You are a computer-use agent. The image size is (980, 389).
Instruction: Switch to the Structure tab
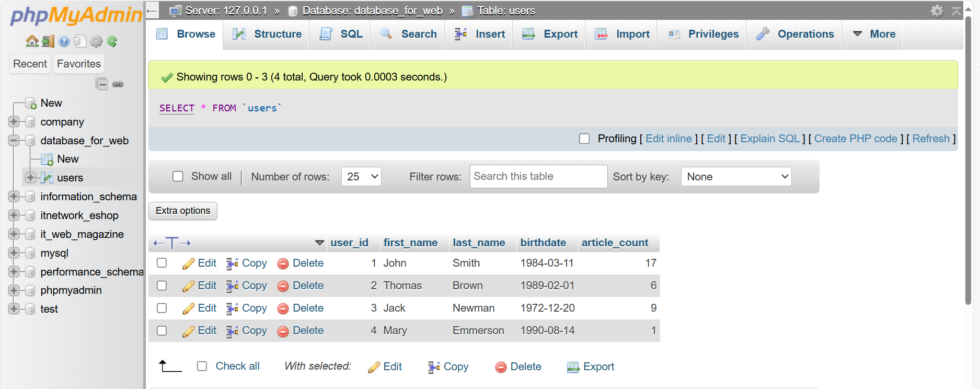[268, 35]
